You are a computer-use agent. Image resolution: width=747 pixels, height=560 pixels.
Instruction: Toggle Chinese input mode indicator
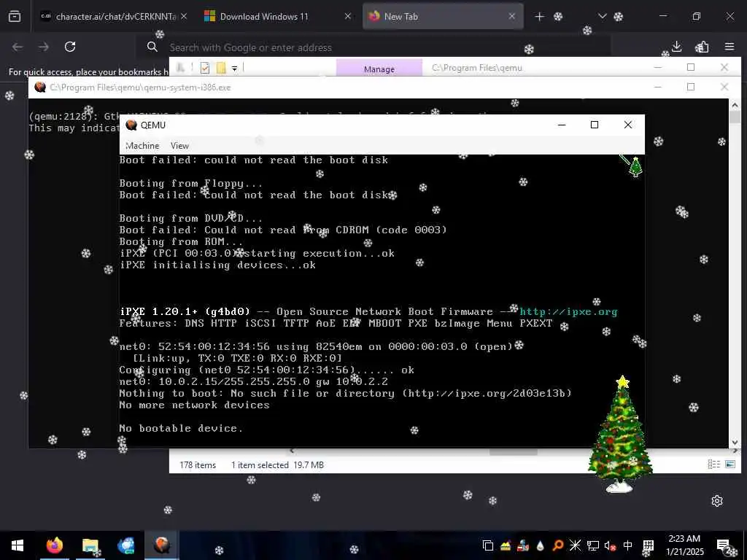628,545
